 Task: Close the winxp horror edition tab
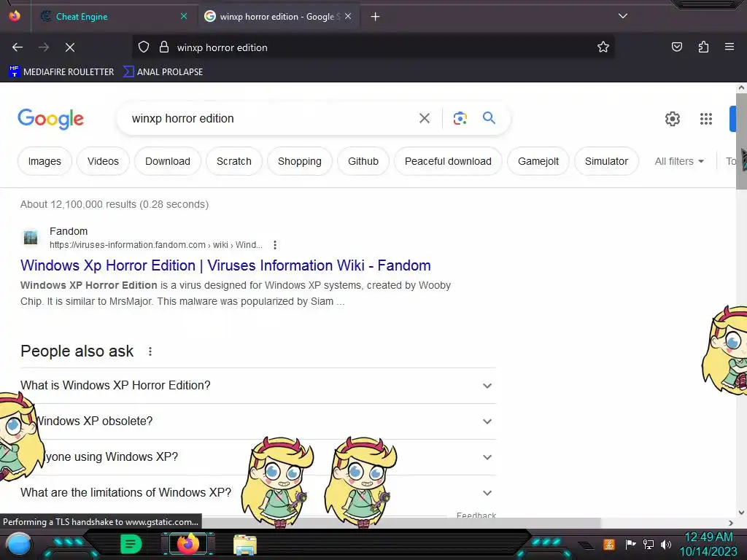pos(348,16)
